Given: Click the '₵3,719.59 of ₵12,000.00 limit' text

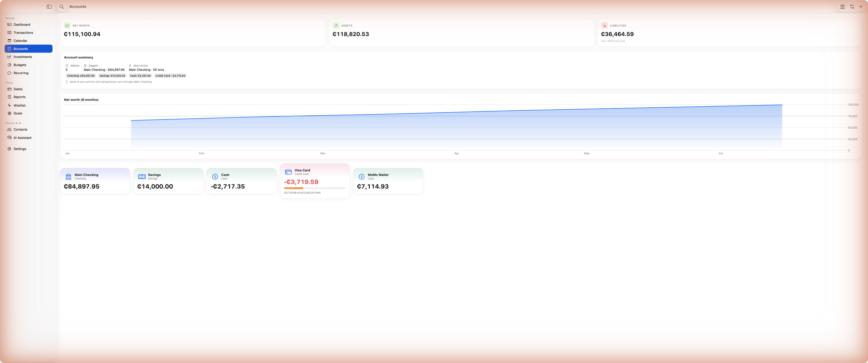Looking at the screenshot, I should 302,193.
